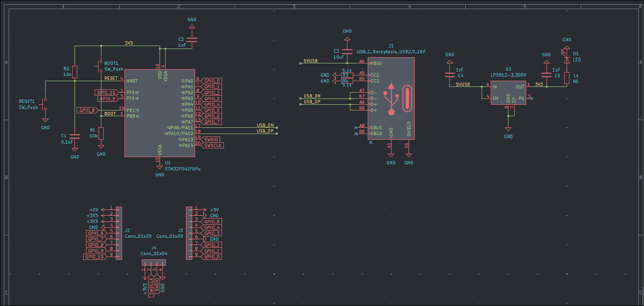Select the USB-C receptacle symbol J1

tap(392, 98)
